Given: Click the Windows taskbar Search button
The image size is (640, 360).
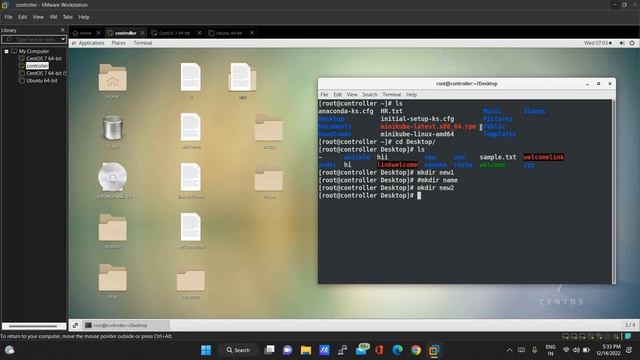Looking at the screenshot, I should (x=238, y=350).
